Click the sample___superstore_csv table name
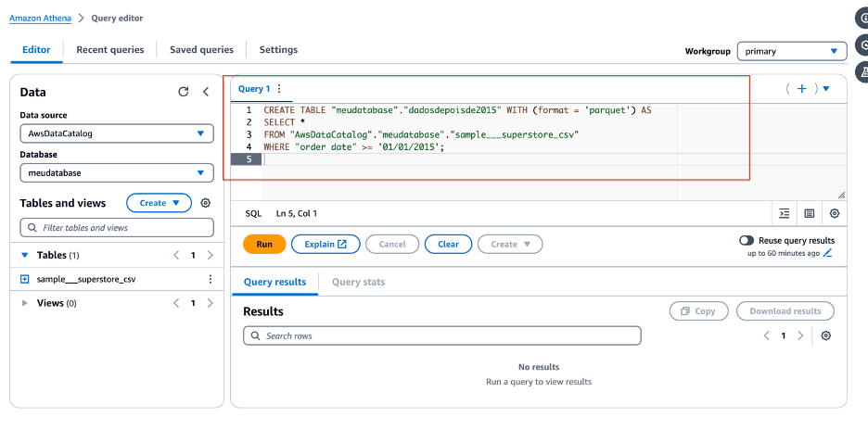Viewport: 868px width, 430px height. click(x=86, y=280)
